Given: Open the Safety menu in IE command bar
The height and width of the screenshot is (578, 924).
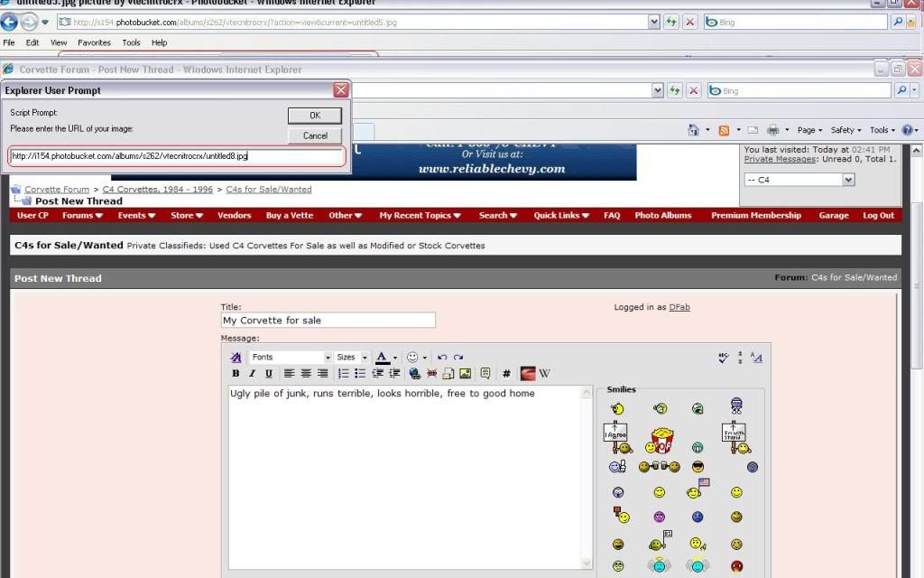Looking at the screenshot, I should [x=845, y=130].
